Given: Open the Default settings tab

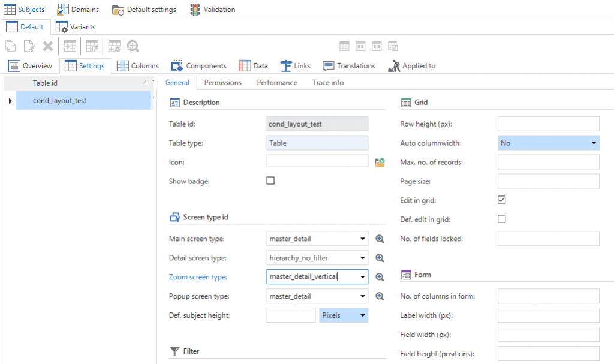Looking at the screenshot, I should coord(144,10).
